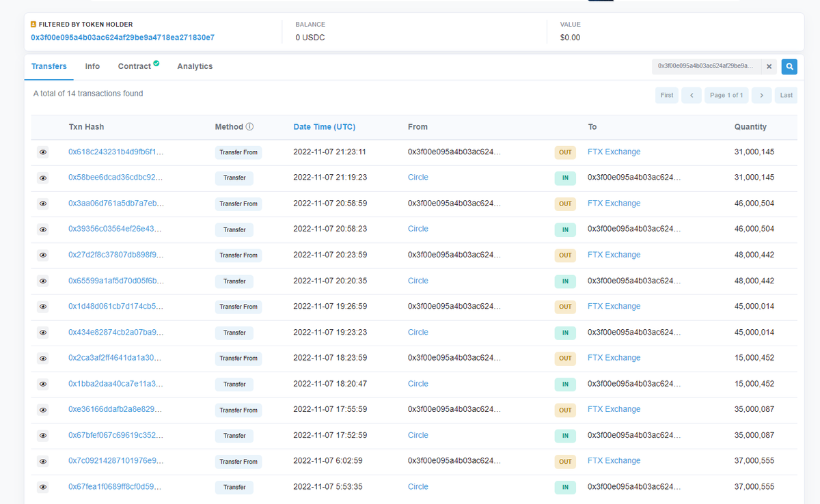The width and height of the screenshot is (820, 504).
Task: Clear the address filter with the X icon
Action: pos(769,66)
